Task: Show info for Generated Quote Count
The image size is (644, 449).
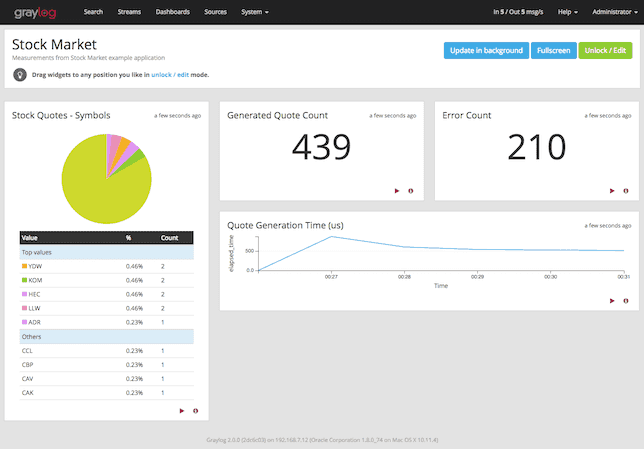Action: 411,191
